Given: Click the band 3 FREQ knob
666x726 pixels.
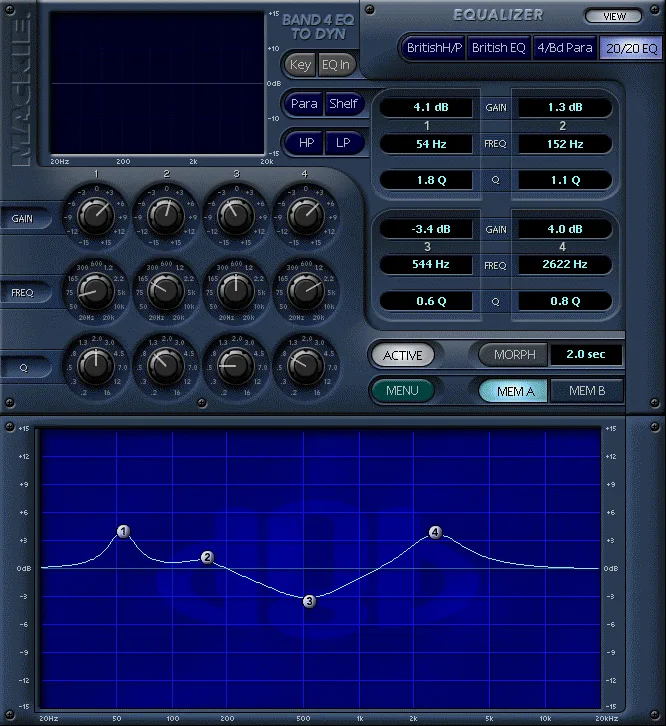Looking at the screenshot, I should [x=236, y=292].
